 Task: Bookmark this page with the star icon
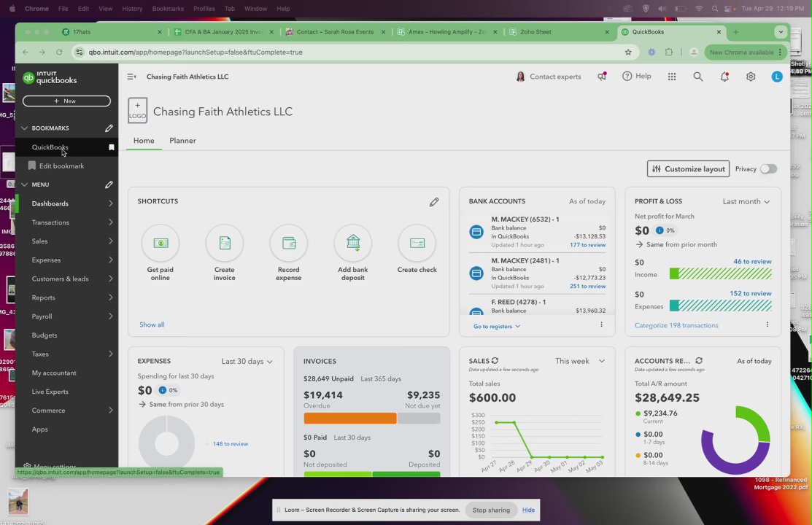[628, 52]
